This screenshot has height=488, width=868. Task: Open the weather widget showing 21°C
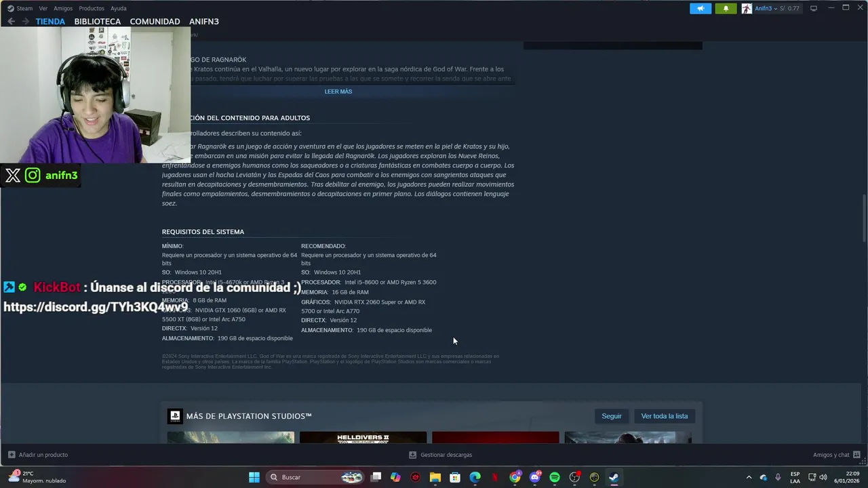coord(37,477)
